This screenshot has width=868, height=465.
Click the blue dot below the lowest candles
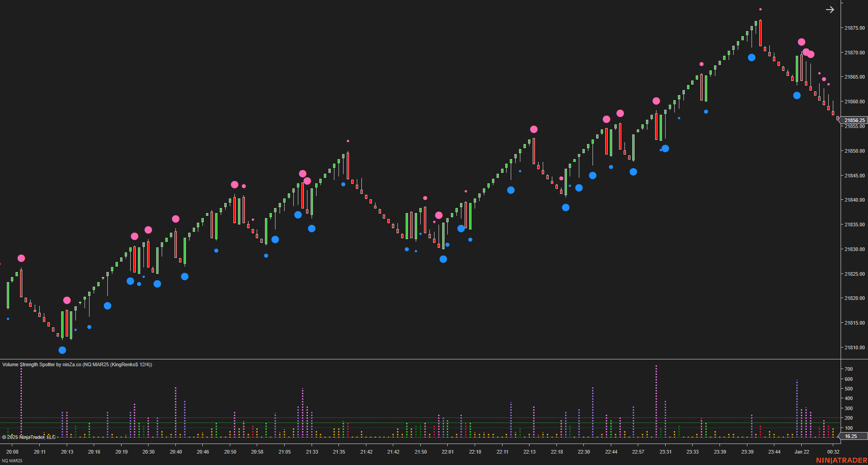[63, 350]
